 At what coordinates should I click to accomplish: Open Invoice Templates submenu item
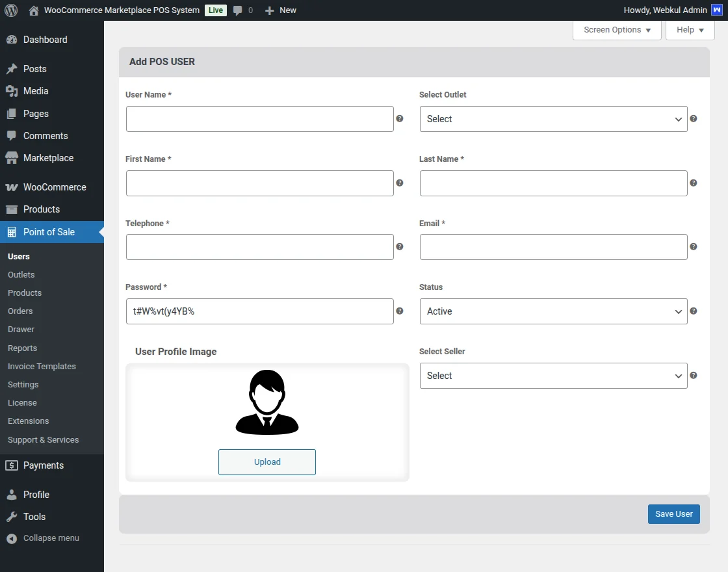click(x=42, y=367)
